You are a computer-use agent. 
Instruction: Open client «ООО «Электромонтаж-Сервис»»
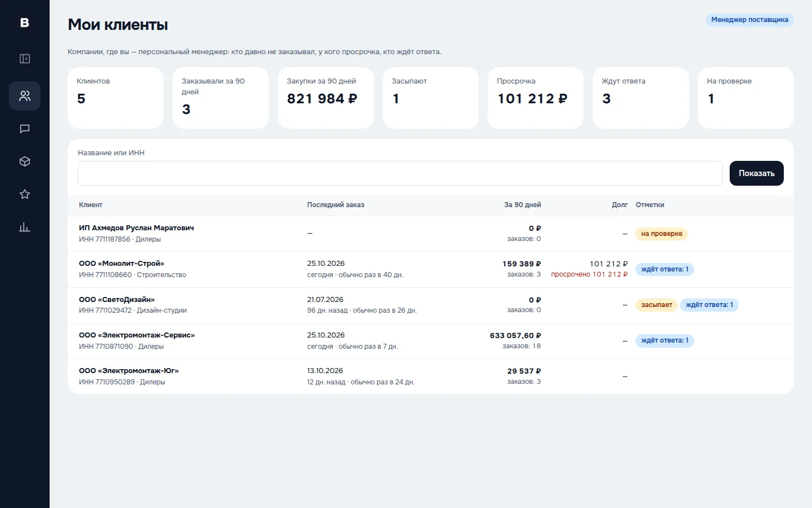click(x=137, y=335)
